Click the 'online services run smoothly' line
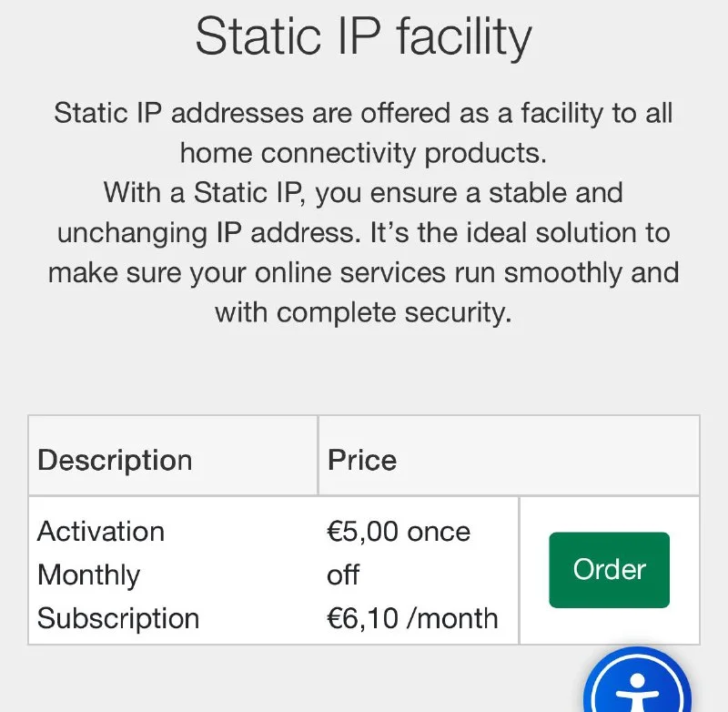This screenshot has height=712, width=728. point(363,272)
